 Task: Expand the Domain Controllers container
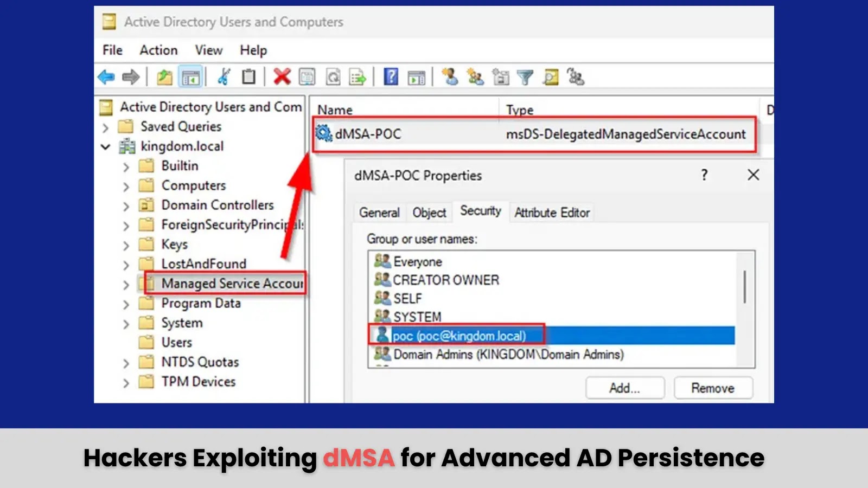[126, 205]
